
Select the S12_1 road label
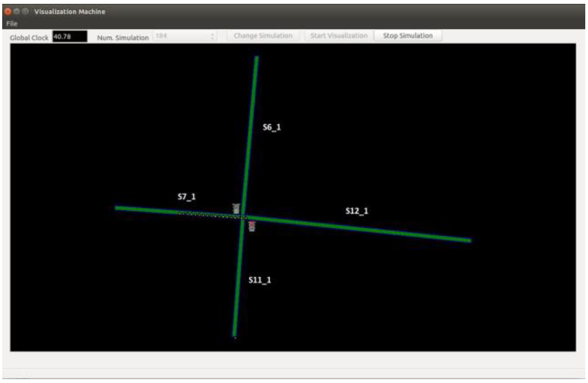tap(357, 211)
